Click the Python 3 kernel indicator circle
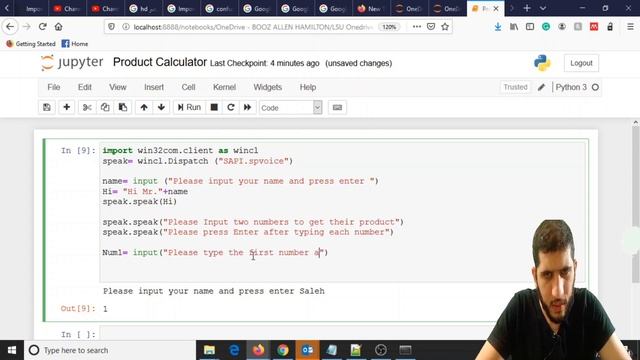 click(x=595, y=87)
